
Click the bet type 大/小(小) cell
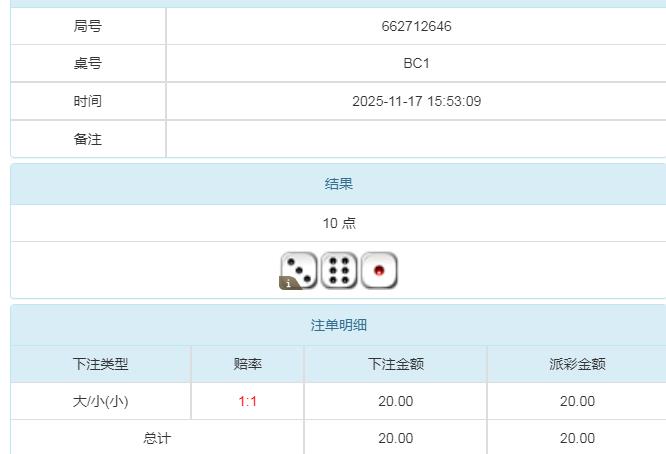click(101, 401)
